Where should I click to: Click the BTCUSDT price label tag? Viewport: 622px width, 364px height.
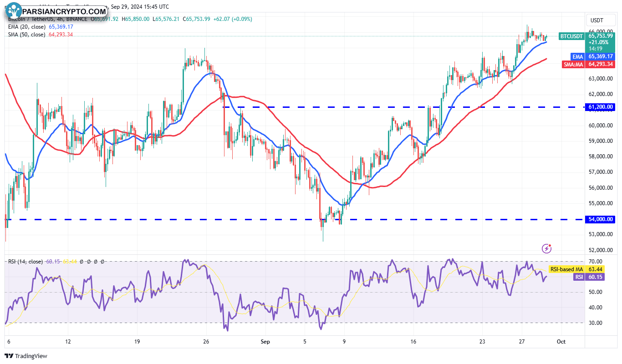point(571,36)
